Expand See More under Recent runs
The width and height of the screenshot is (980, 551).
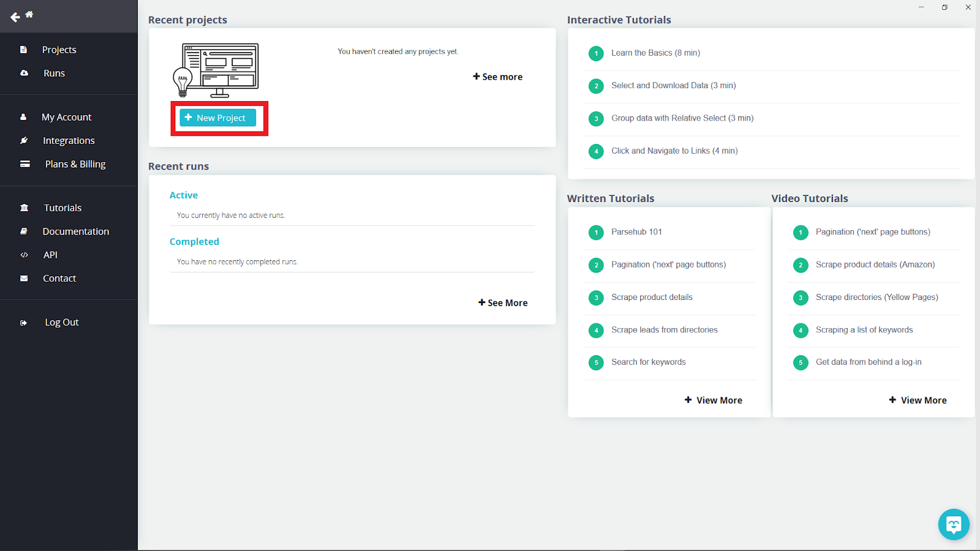503,302
